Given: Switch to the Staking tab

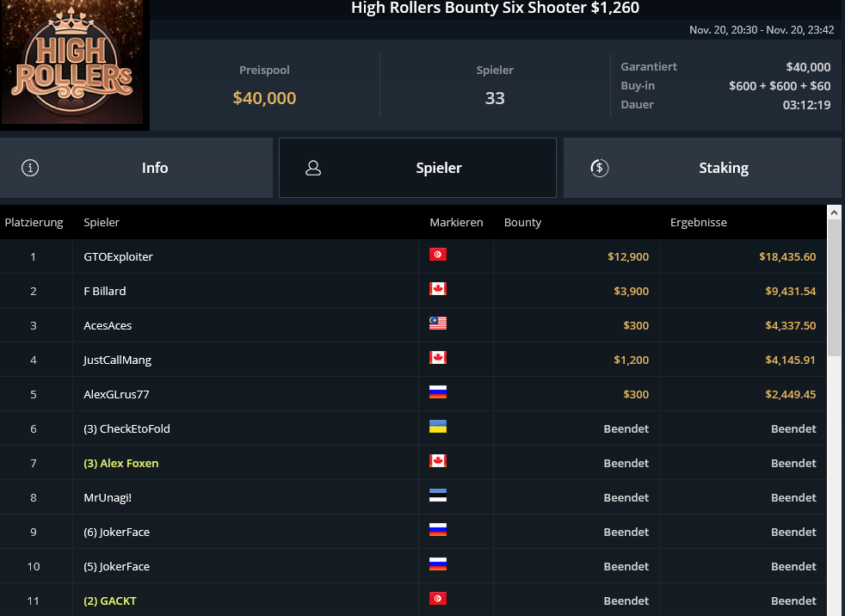Looking at the screenshot, I should pyautogui.click(x=702, y=168).
